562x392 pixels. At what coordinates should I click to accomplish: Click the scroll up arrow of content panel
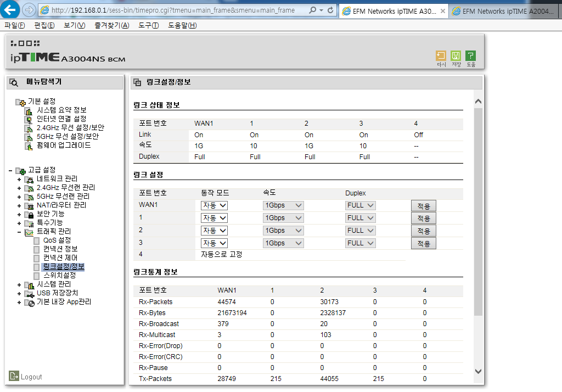[478, 102]
